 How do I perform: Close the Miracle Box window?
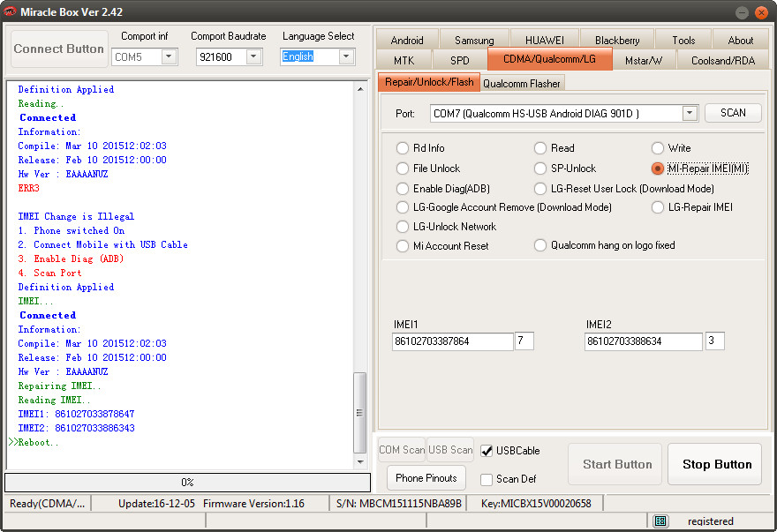(x=761, y=12)
